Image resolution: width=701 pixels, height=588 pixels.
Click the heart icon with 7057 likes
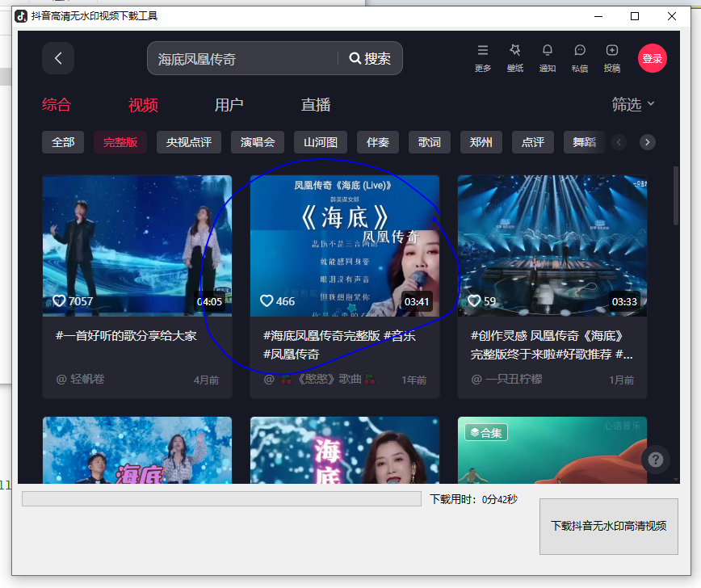pyautogui.click(x=59, y=301)
